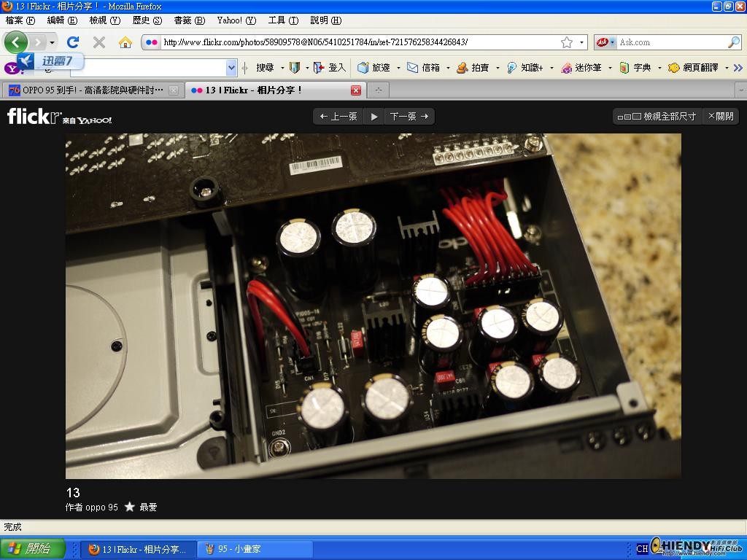Toggle the 最愛 favorite star

(x=130, y=507)
